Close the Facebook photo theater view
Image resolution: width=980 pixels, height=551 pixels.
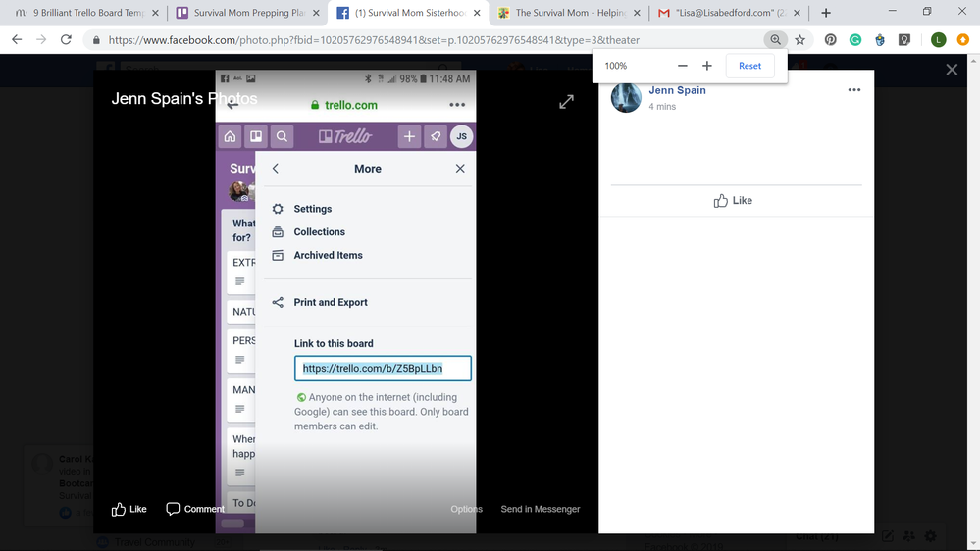click(952, 70)
